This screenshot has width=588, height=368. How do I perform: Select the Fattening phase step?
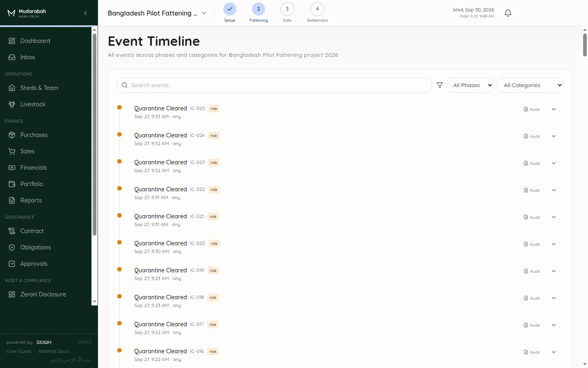pos(258,13)
